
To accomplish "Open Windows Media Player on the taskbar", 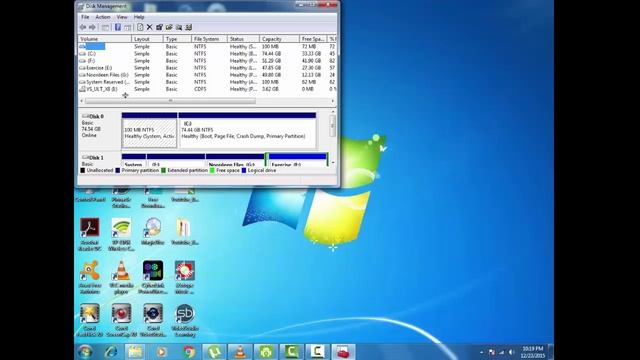I will pyautogui.click(x=162, y=351).
